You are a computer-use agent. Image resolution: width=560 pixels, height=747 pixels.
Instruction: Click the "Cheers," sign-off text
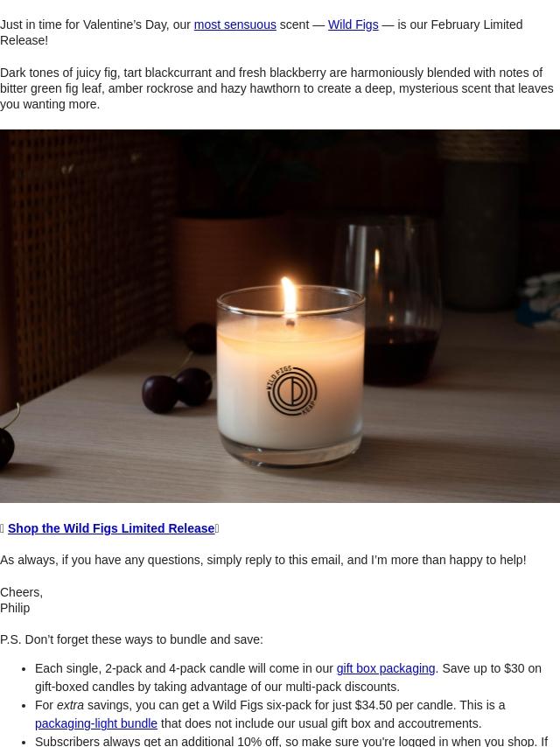click(22, 592)
